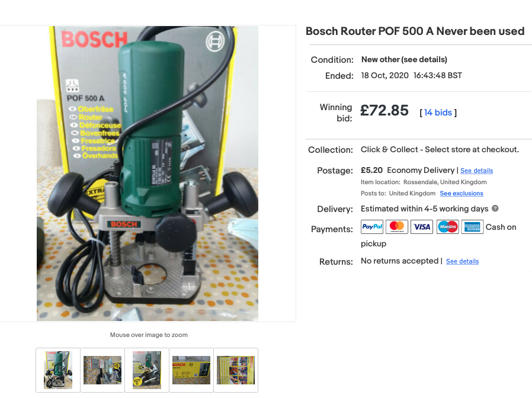Click the VISA payment icon

[422, 227]
